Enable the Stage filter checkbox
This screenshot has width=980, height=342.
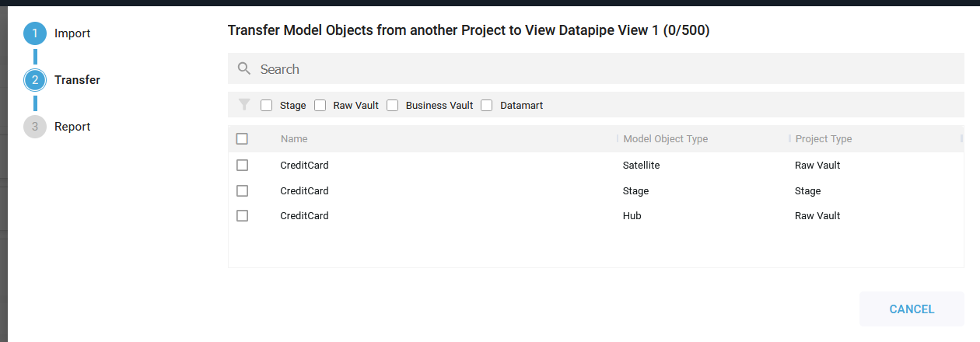point(267,106)
